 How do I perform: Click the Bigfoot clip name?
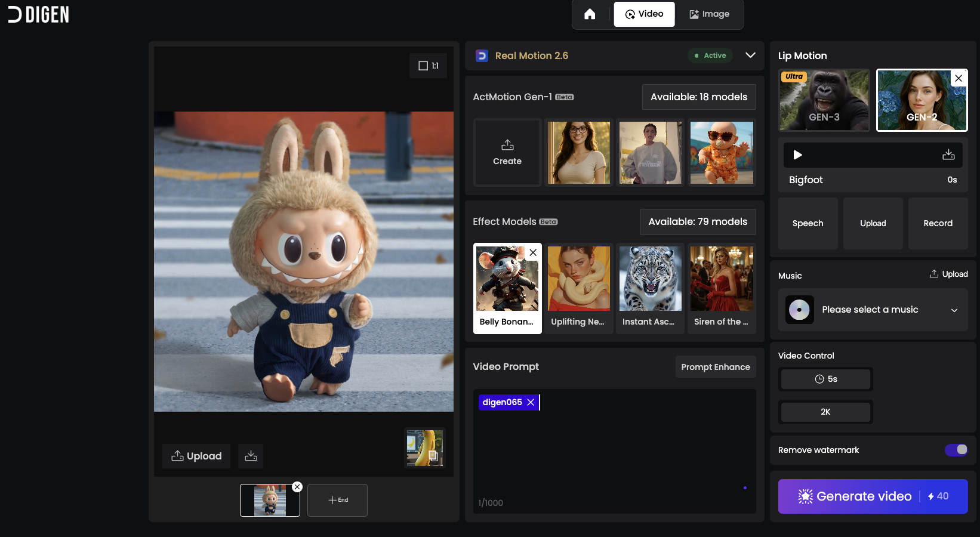806,180
